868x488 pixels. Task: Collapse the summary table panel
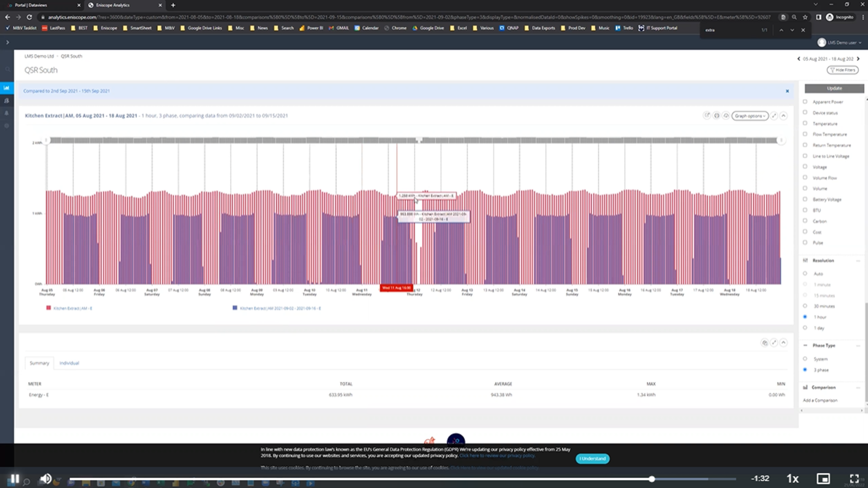(783, 343)
